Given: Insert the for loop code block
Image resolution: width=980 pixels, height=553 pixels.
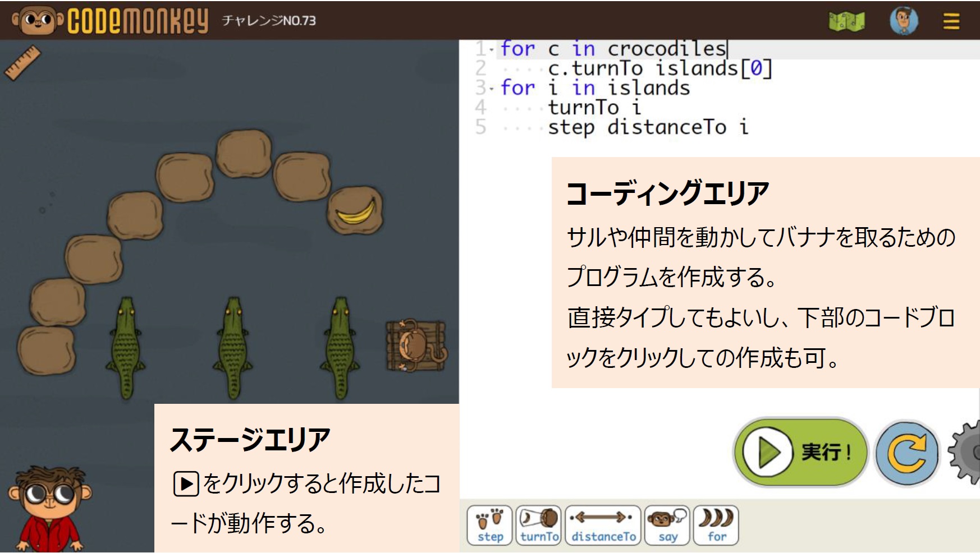Looking at the screenshot, I should pos(716,526).
